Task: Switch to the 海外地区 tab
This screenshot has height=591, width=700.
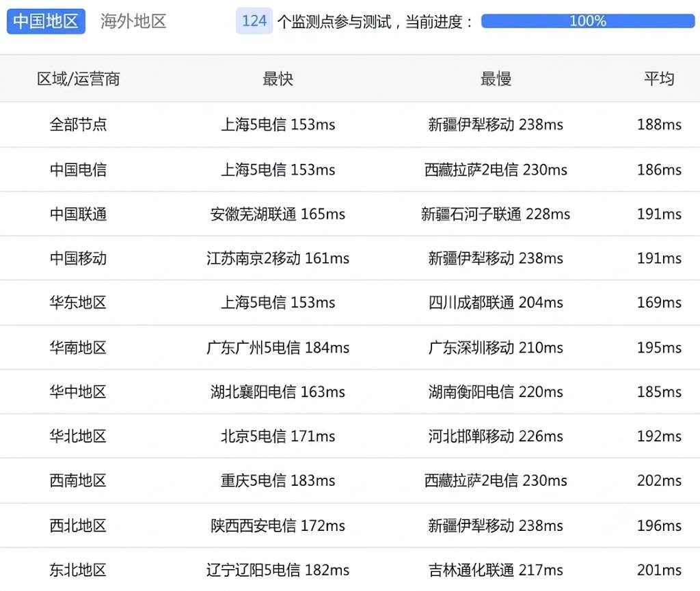Action: click(133, 21)
